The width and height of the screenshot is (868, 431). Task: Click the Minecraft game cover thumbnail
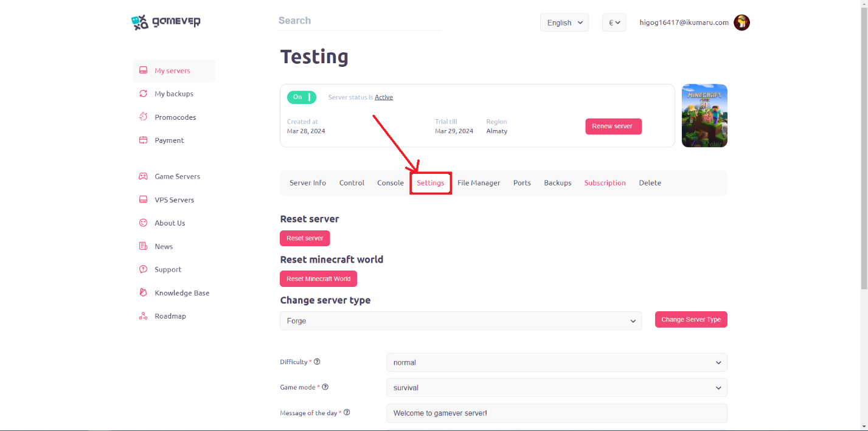(x=704, y=116)
